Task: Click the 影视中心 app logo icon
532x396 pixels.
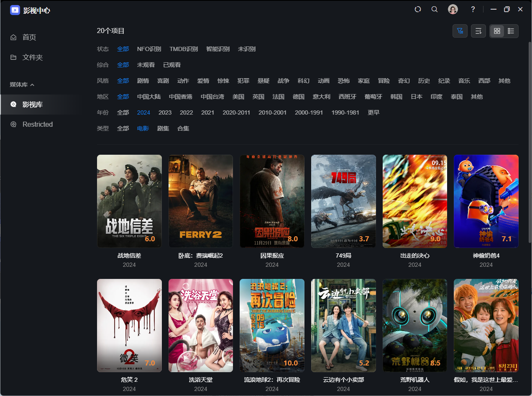Action: point(15,10)
